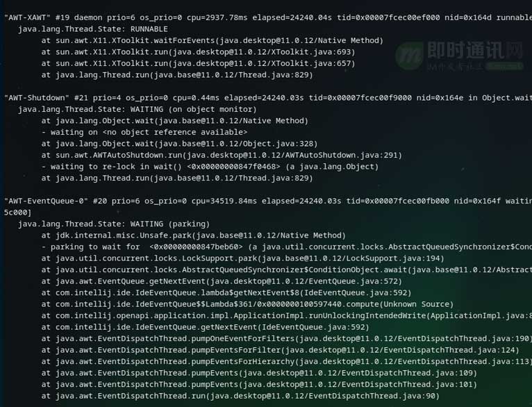The image size is (532, 407).
Task: Click the WAITING (on object monitor) state line
Action: (x=138, y=109)
